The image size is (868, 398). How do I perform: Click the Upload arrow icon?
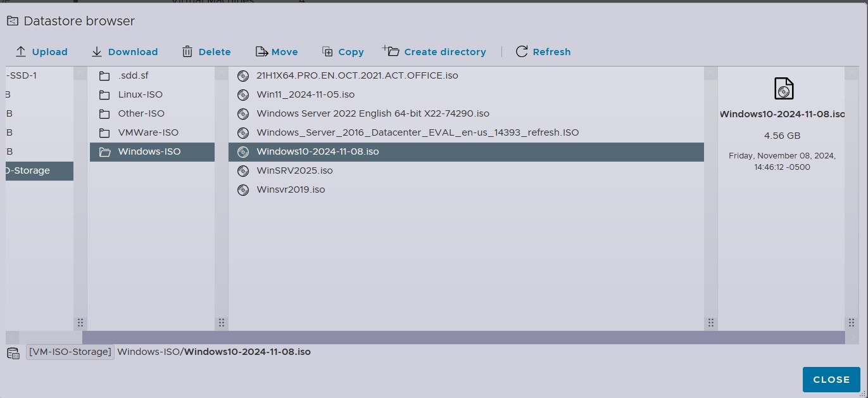[21, 52]
